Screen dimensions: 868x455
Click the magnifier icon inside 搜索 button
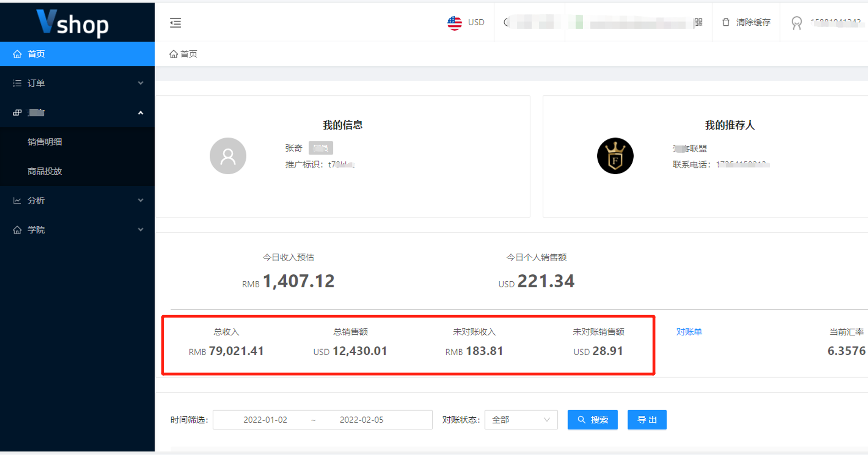pos(581,419)
